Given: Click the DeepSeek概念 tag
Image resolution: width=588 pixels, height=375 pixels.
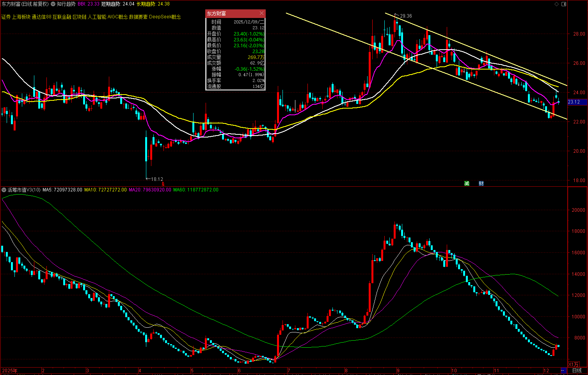Looking at the screenshot, I should (165, 17).
